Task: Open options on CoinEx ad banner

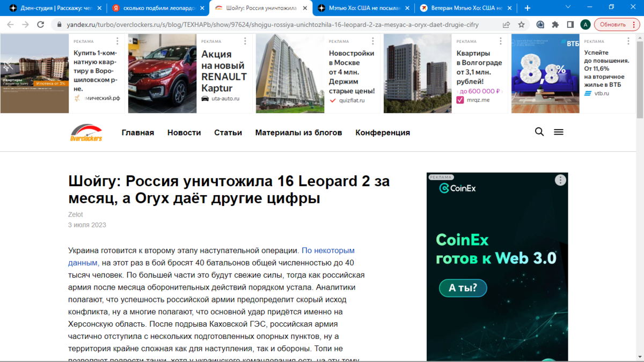Action: [x=560, y=180]
